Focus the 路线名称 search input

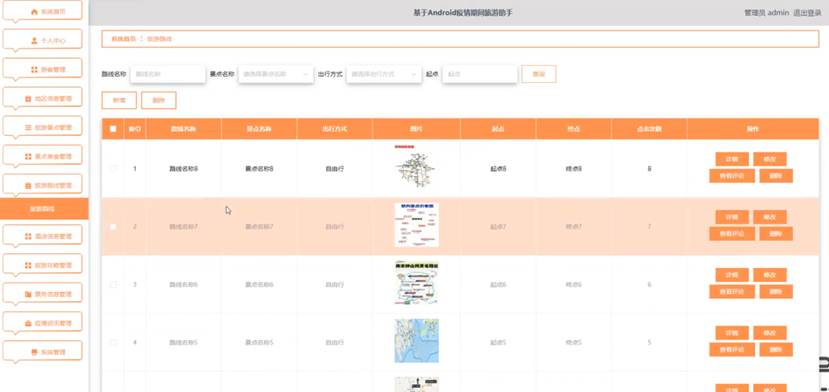click(168, 74)
